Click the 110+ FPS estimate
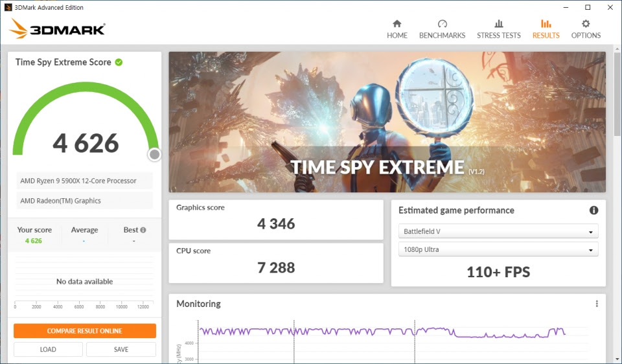 pos(498,272)
